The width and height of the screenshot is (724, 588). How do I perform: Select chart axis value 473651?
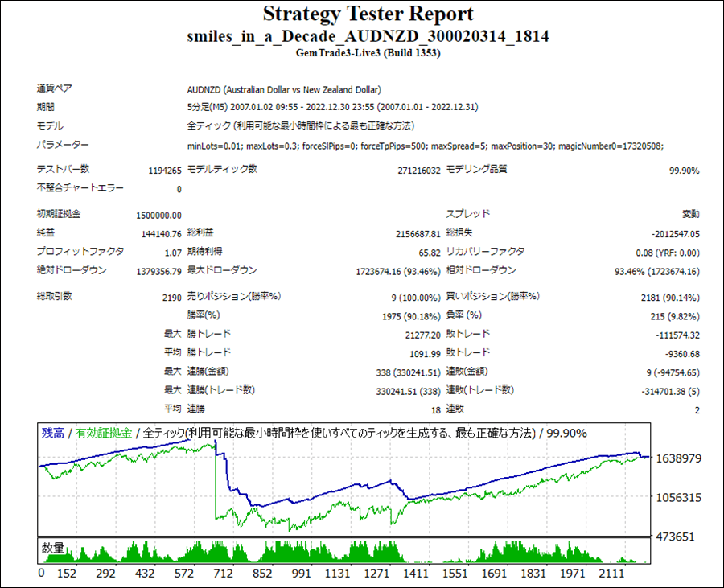pos(675,537)
